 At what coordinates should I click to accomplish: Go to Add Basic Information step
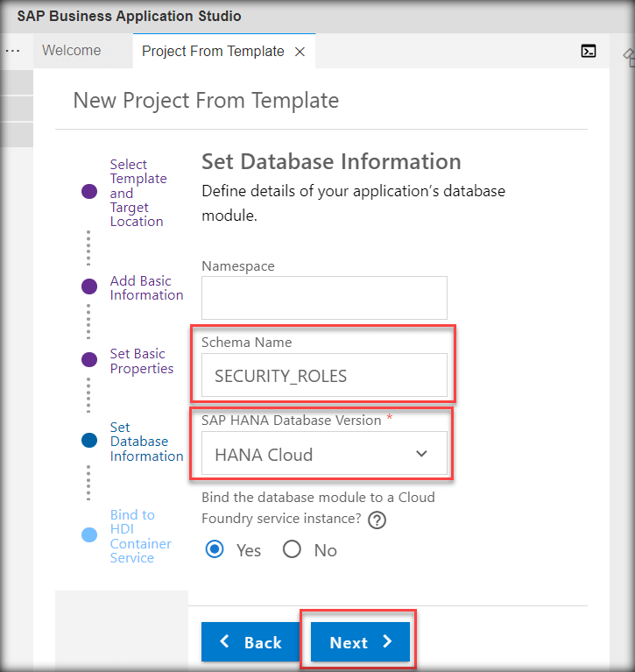[x=146, y=287]
